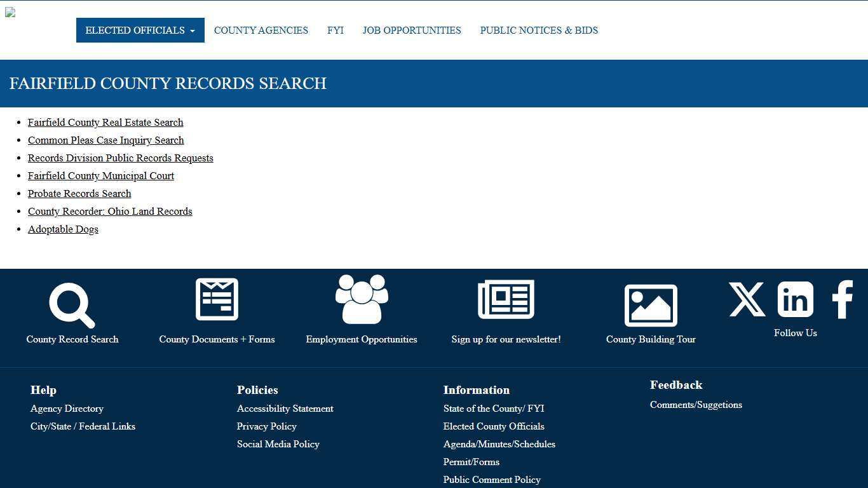Open Job Opportunities navigation item

412,30
